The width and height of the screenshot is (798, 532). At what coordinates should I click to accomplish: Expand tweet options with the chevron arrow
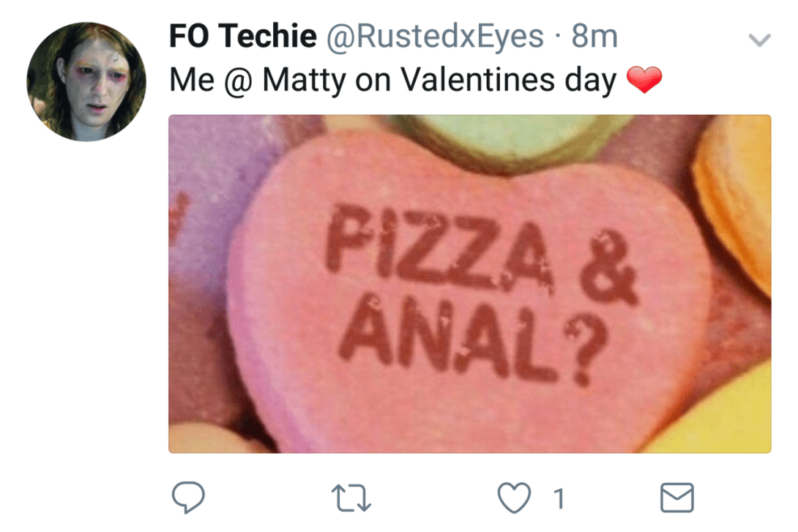point(761,40)
